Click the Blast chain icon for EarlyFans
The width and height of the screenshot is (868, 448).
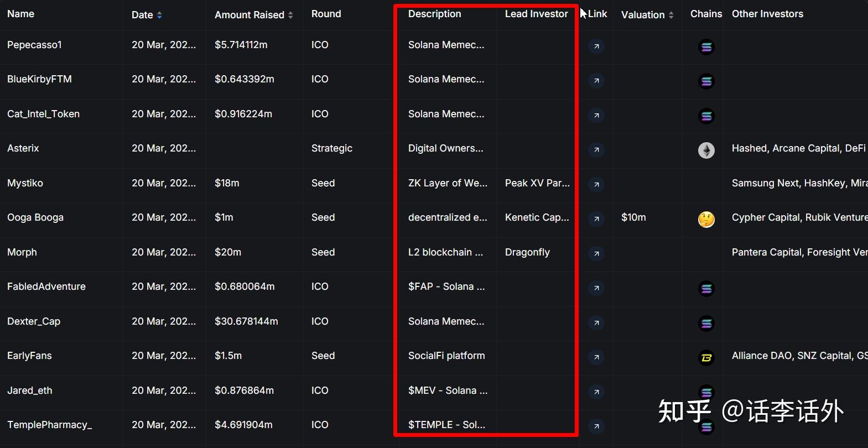706,358
